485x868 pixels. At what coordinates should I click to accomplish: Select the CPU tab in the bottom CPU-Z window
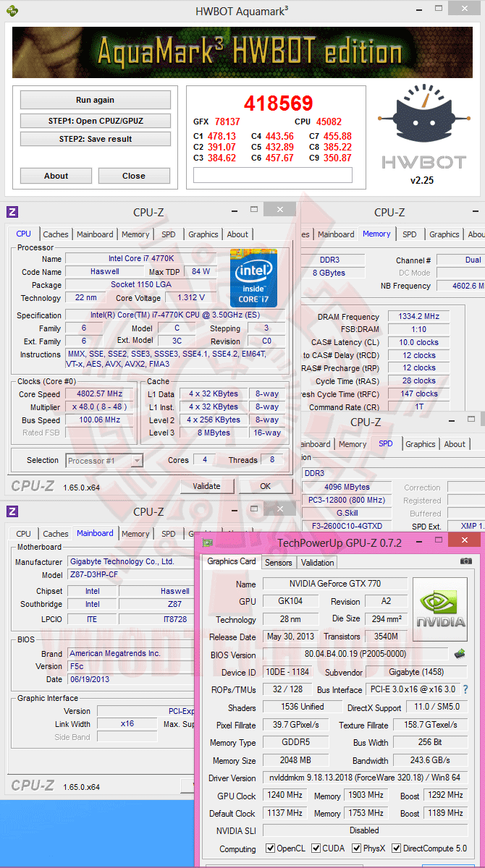point(24,534)
